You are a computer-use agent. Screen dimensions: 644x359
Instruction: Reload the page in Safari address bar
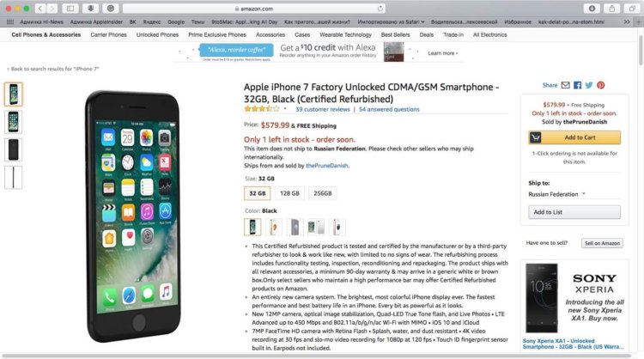(380, 9)
